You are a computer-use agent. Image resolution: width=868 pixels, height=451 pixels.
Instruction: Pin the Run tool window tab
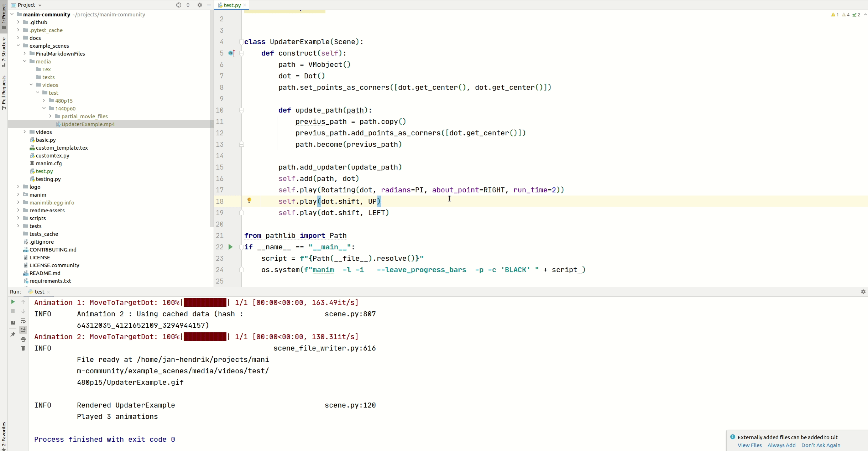[12, 334]
